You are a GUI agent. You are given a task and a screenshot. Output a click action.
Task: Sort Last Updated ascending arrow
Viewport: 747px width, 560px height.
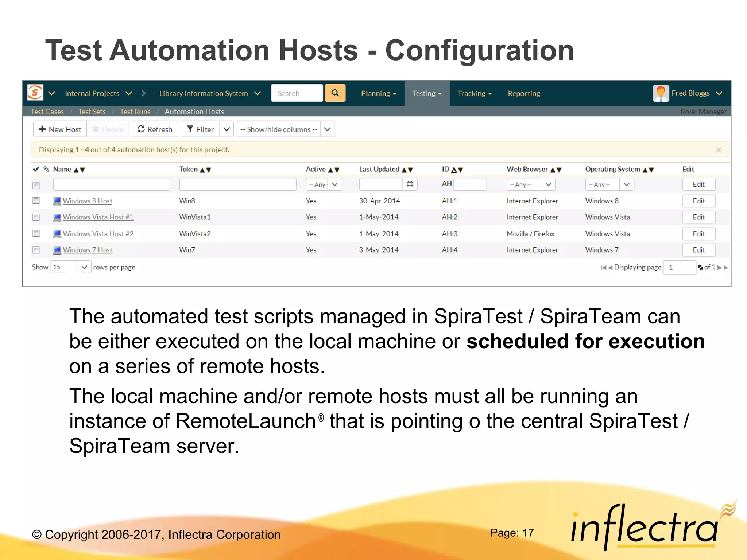pos(404,170)
